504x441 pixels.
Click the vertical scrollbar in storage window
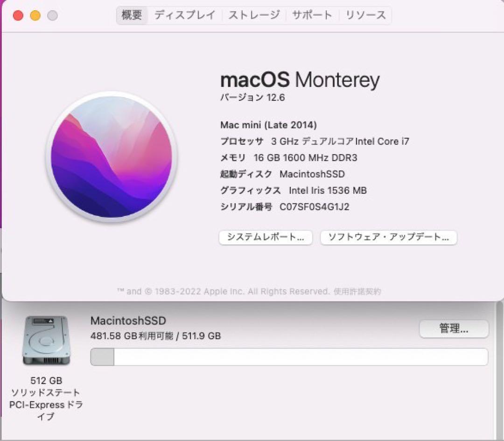click(499, 370)
